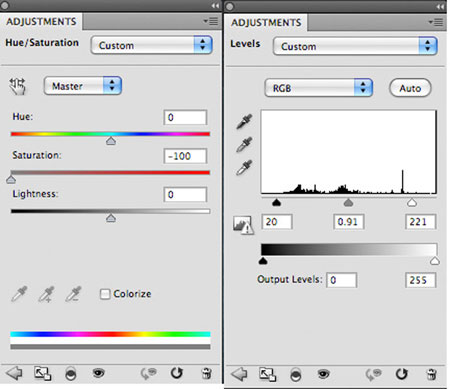This screenshot has width=450, height=389.
Task: Click the shadow input levels black slider
Action: [x=276, y=202]
